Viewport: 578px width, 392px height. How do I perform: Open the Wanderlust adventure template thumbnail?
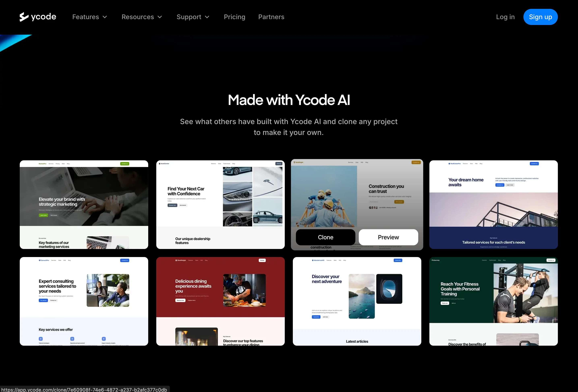pos(357,301)
